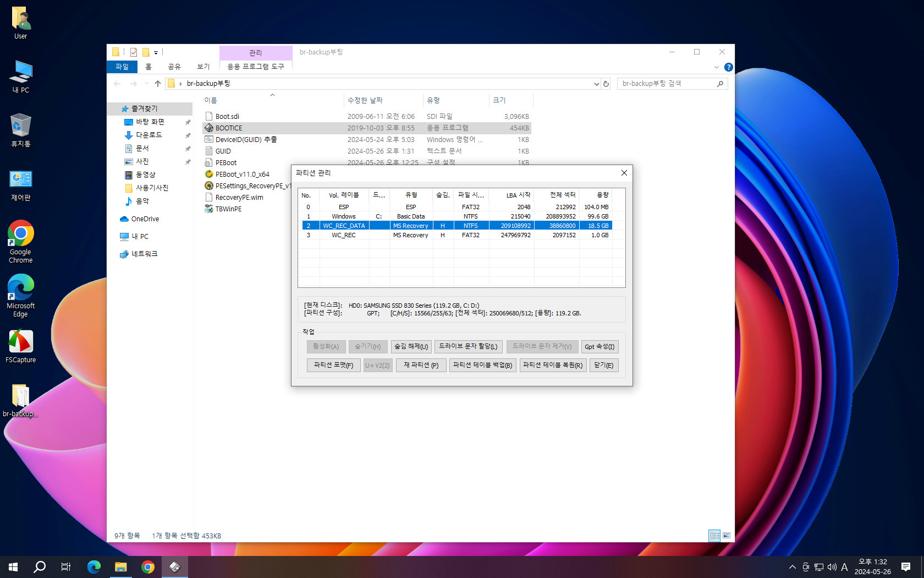Open the volume control tray icon
This screenshot has width=924, height=578.
(x=832, y=567)
